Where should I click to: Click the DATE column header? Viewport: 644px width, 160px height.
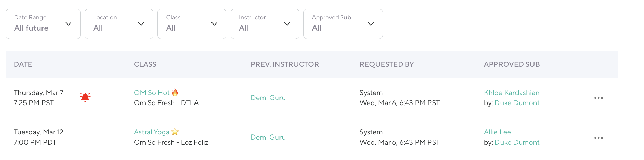tap(23, 64)
